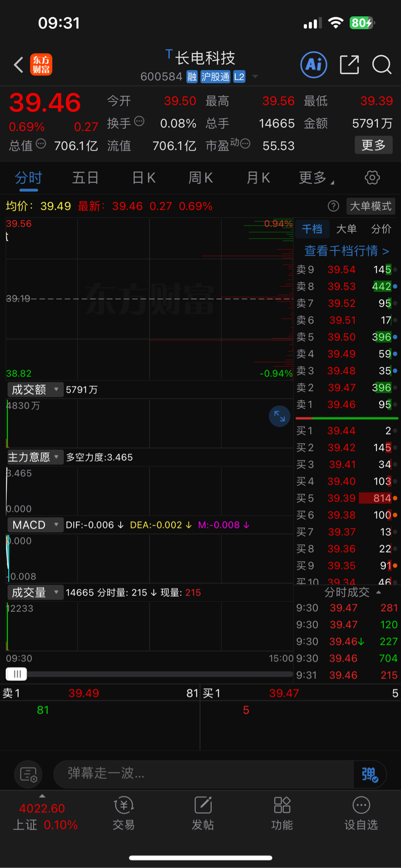Expand chart with fullscreen arrows icon
This screenshot has width=401, height=868.
(x=279, y=416)
